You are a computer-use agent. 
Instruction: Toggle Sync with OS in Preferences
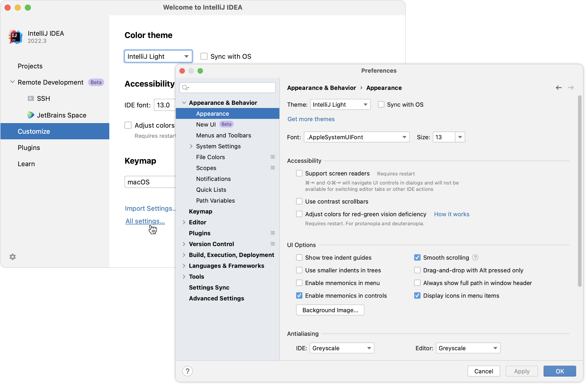pos(381,105)
